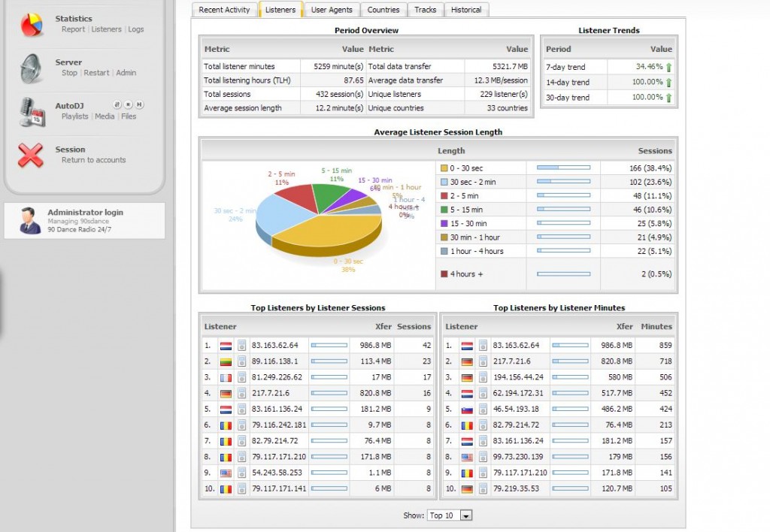
Task: Click the Server satellite dish icon
Action: [31, 68]
